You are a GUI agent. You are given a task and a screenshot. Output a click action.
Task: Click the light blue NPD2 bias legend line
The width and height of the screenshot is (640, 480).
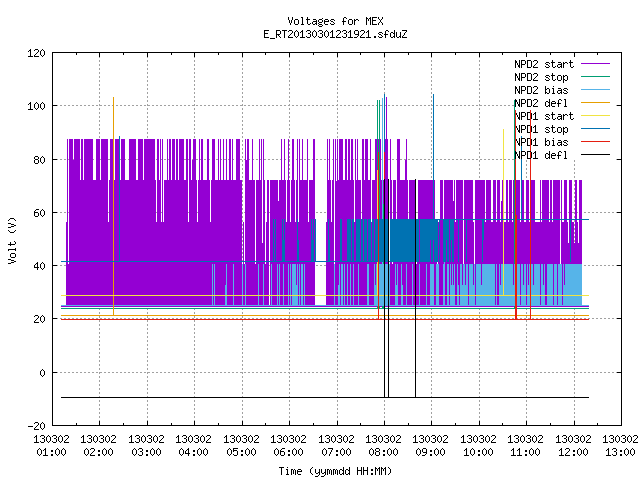pos(595,90)
